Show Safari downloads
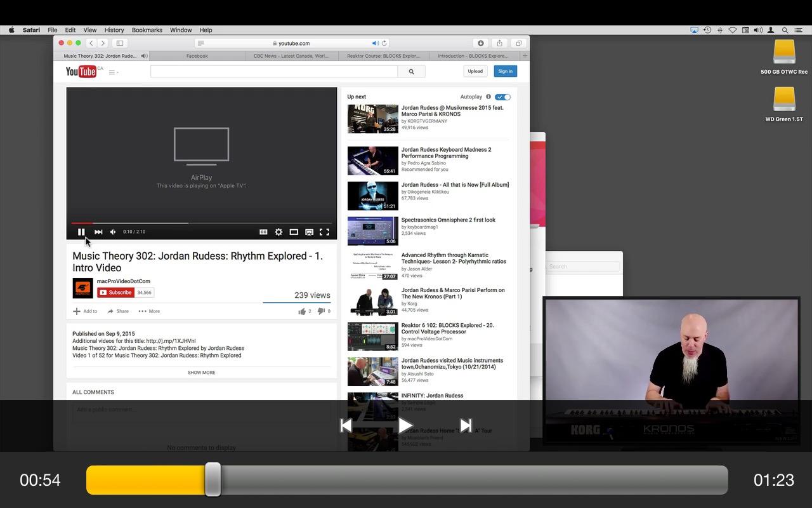This screenshot has width=812, height=508. coord(481,43)
